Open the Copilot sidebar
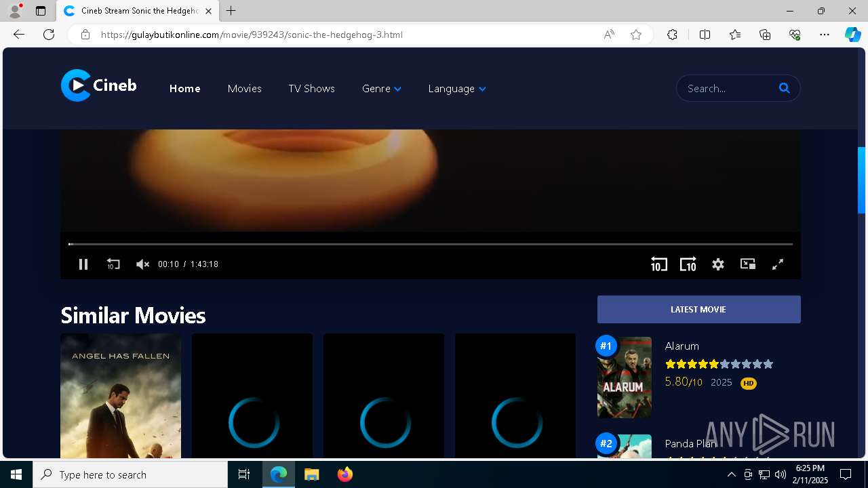 853,35
